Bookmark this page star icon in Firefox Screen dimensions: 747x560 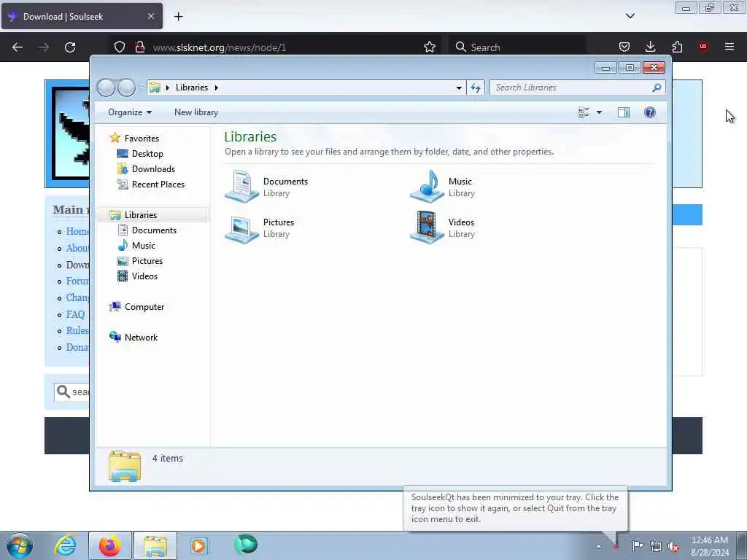pyautogui.click(x=430, y=47)
